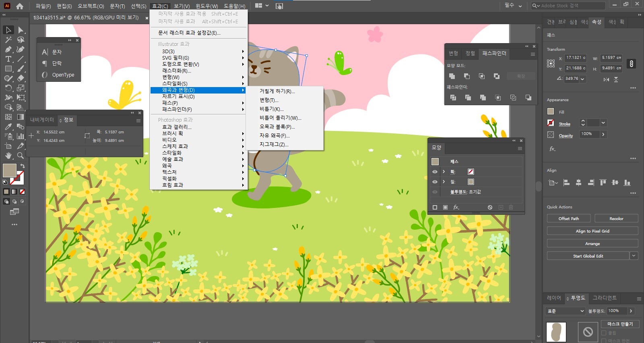The height and width of the screenshot is (343, 644).
Task: Click the Unite shape mode icon
Action: (x=452, y=76)
